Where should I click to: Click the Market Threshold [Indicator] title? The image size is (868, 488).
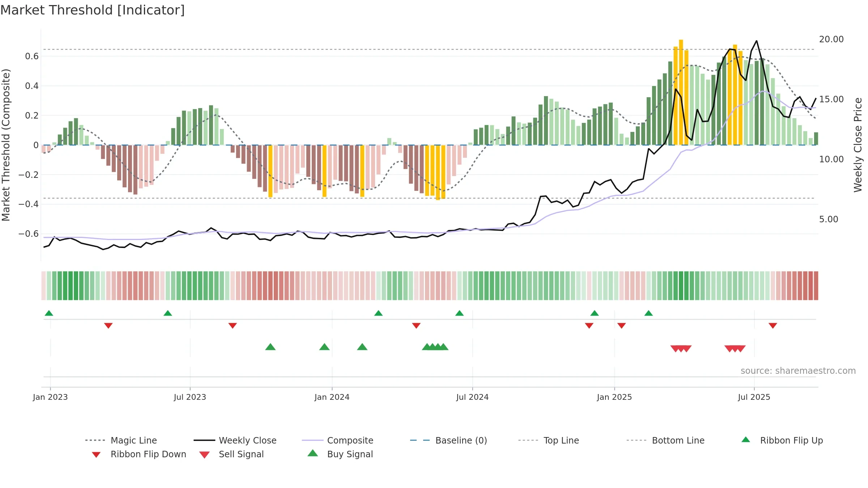tap(93, 10)
